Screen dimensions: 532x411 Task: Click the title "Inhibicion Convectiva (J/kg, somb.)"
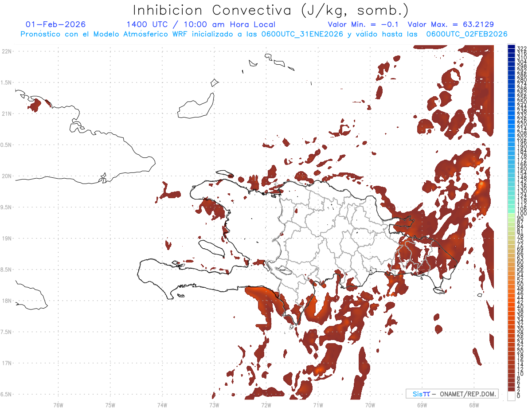coord(271,10)
